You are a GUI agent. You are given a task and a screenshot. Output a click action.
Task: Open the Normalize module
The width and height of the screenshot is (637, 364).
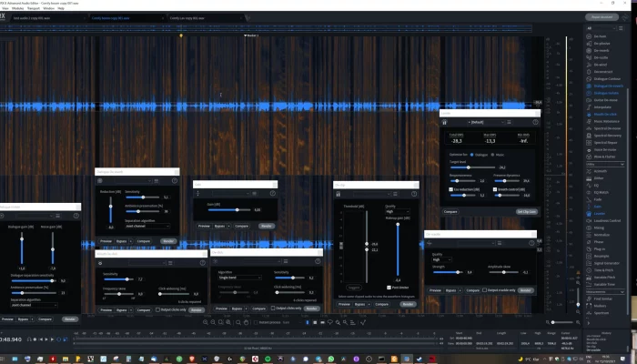[601, 235]
